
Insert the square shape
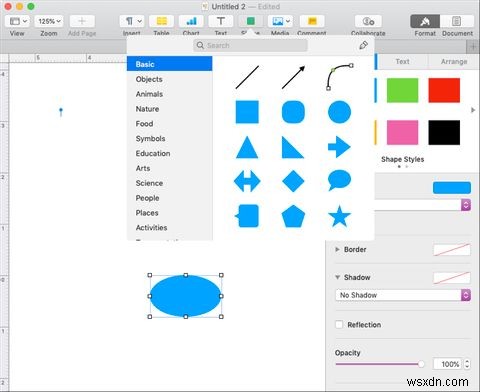pos(247,112)
